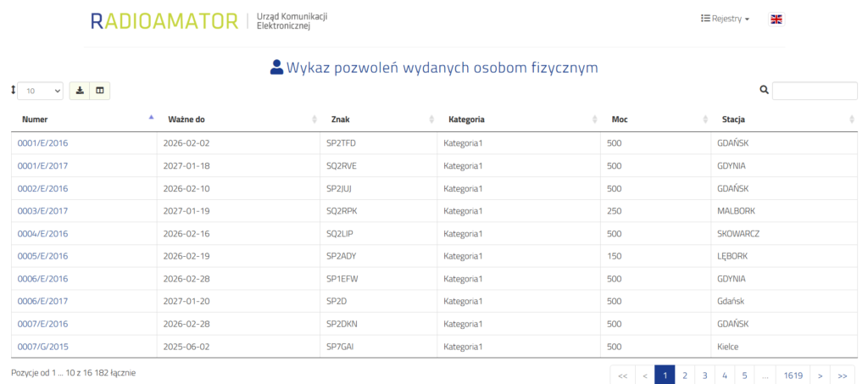Click call sign SP2DKN
The image size is (868, 384).
pos(342,325)
